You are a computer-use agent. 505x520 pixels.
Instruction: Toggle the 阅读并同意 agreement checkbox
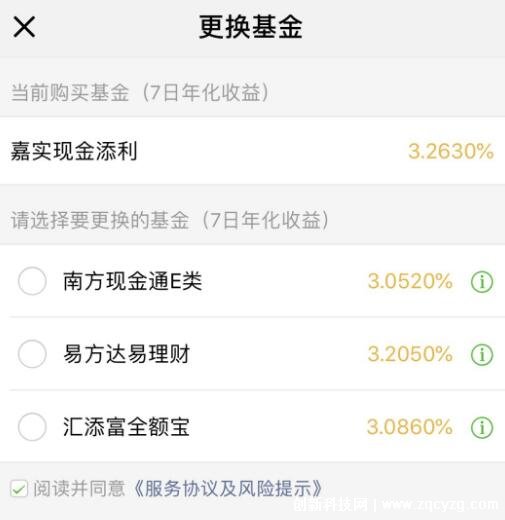(19, 489)
